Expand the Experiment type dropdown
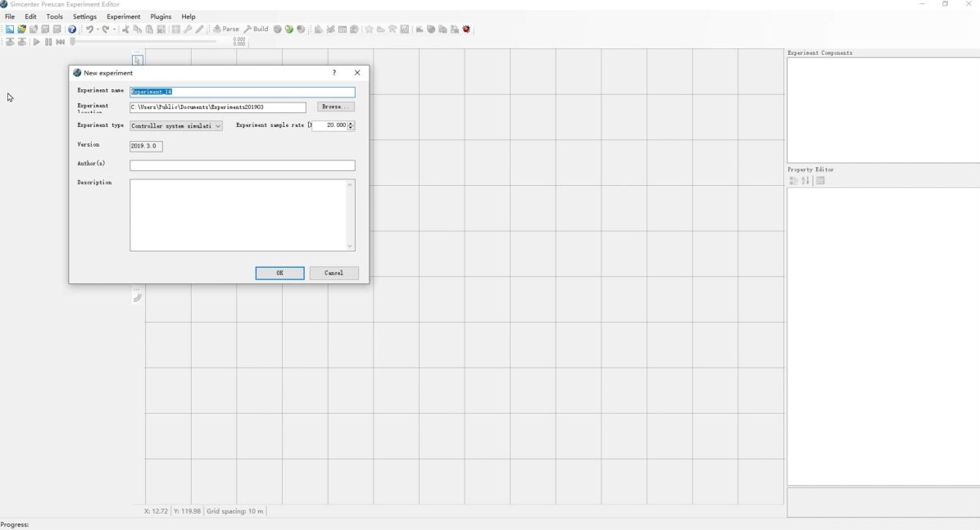Viewport: 980px width, 530px height. (218, 126)
